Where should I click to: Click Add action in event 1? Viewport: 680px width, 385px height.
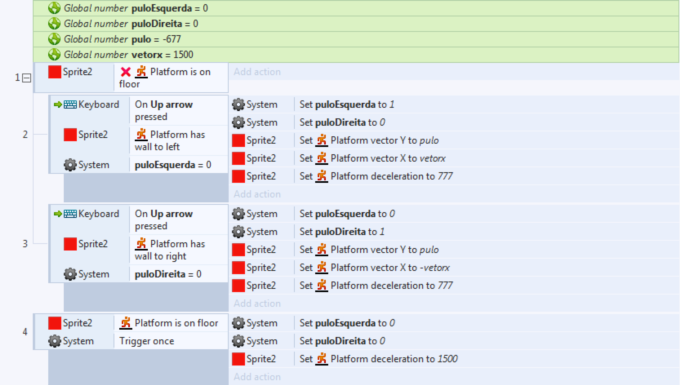tap(257, 72)
